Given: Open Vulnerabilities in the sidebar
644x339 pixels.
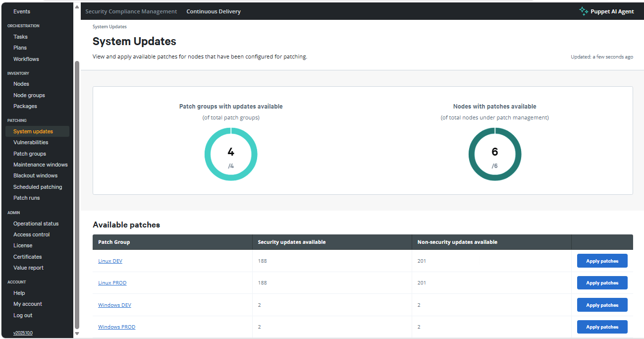Looking at the screenshot, I should click(31, 142).
